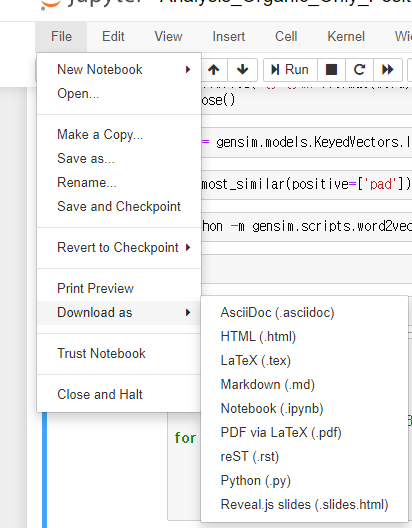
Task: Click the notebook title text
Action: pyautogui.click(x=286, y=3)
